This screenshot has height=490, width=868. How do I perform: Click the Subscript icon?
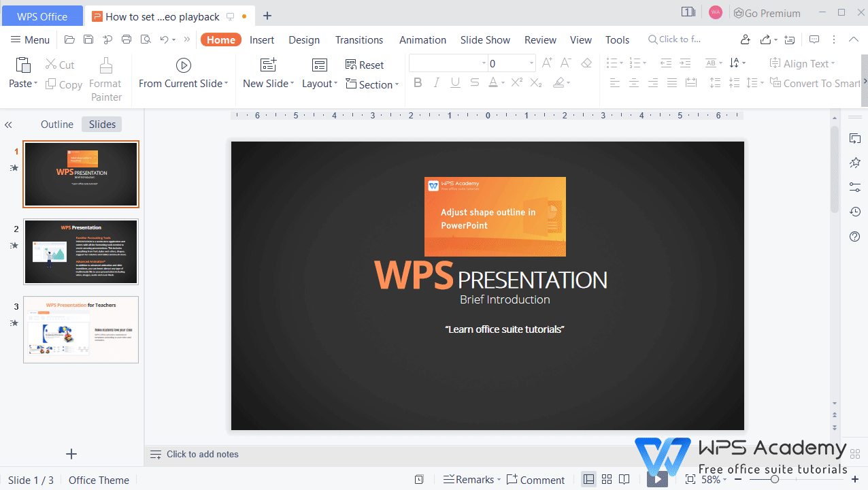pyautogui.click(x=536, y=83)
